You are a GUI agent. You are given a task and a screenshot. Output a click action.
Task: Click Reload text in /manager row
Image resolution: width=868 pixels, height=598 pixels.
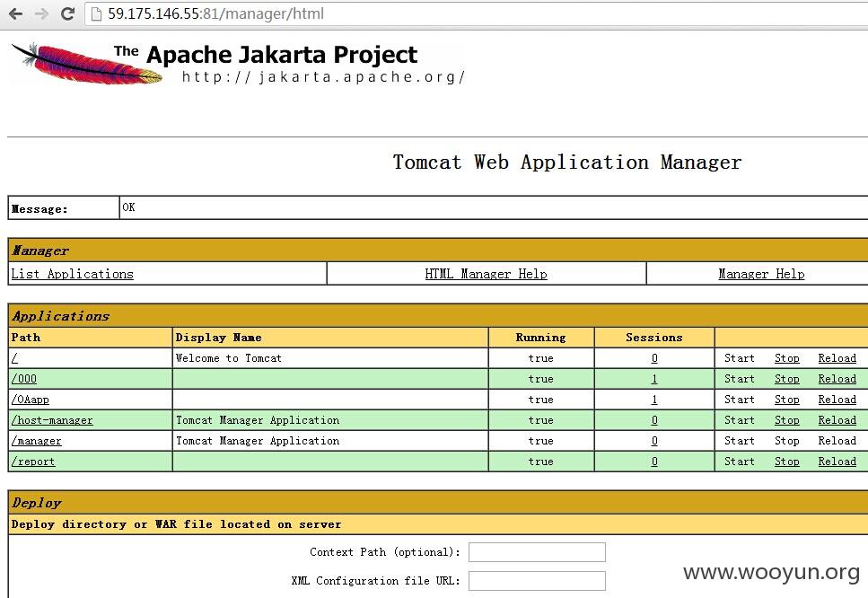tap(837, 441)
